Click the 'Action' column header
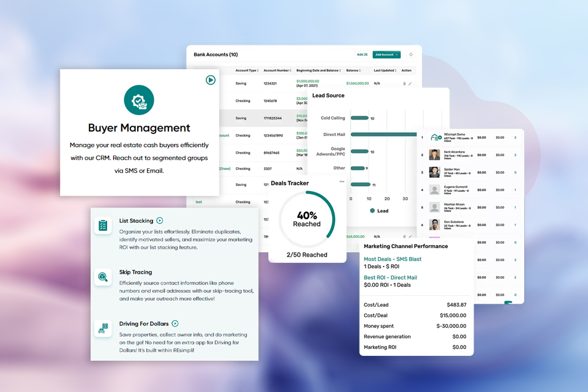 coord(406,70)
